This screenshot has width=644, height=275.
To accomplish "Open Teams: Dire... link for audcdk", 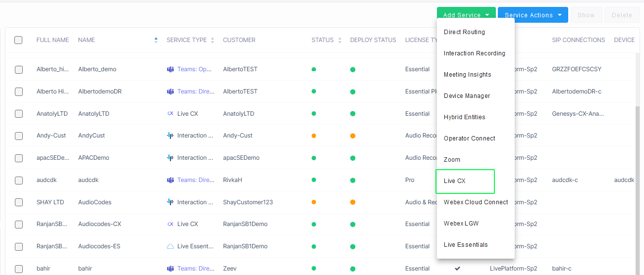I will point(196,180).
